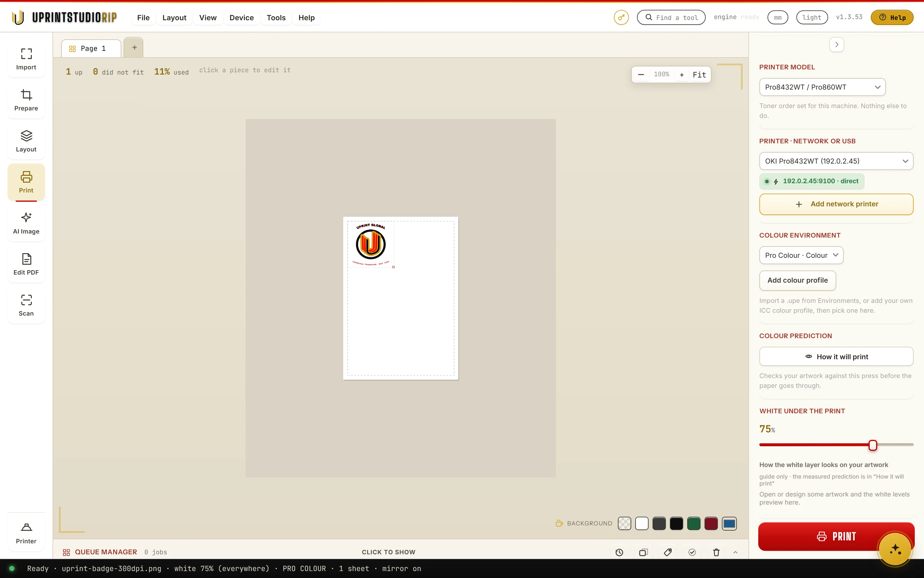Open the Edit PDF tool
This screenshot has height=578, width=924.
coord(26,264)
